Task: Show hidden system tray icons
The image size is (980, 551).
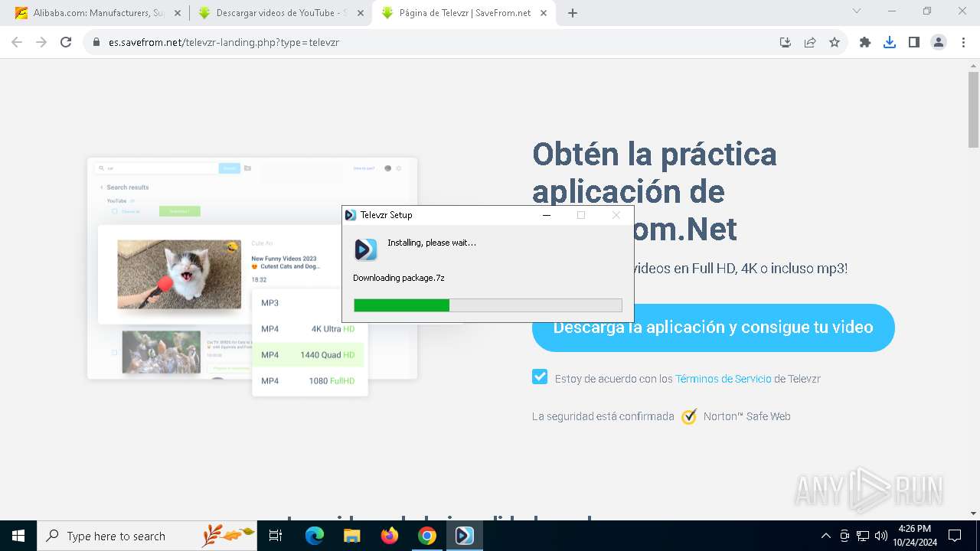Action: 825,536
